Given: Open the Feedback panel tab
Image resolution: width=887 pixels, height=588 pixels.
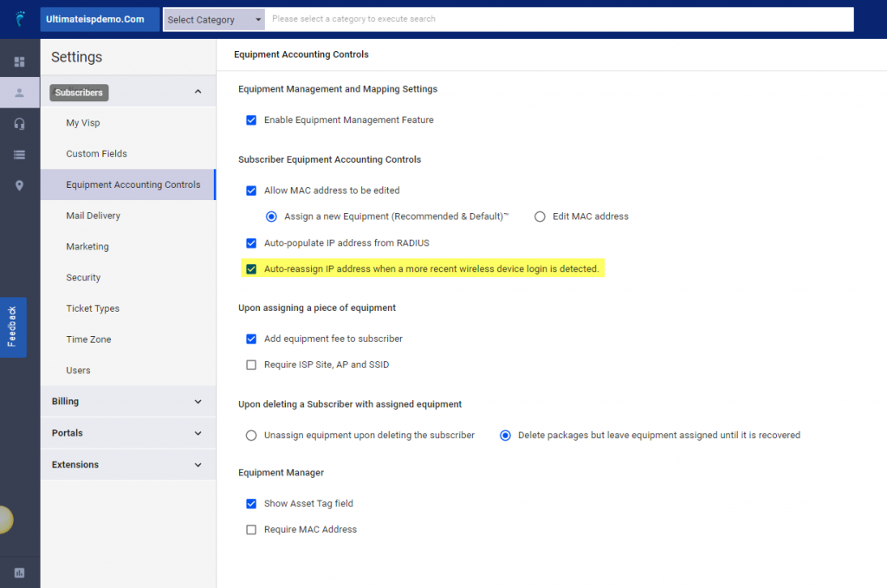Looking at the screenshot, I should [x=11, y=327].
